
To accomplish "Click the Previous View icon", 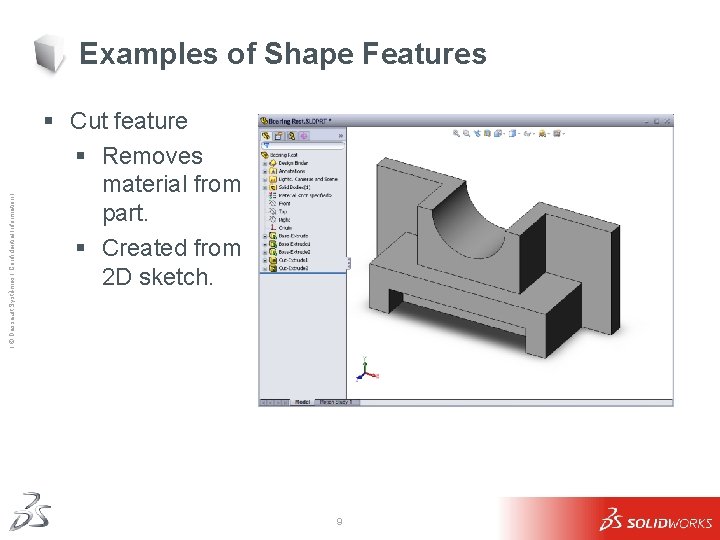I will click(477, 134).
